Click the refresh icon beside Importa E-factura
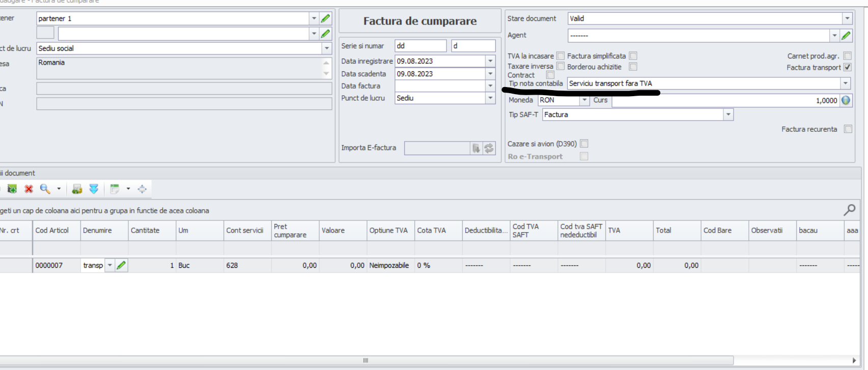 489,148
